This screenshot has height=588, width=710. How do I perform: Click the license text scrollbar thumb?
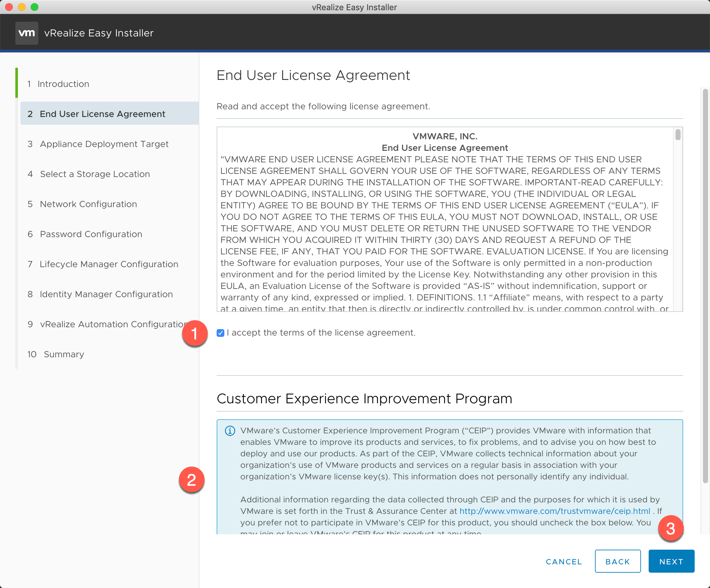coord(678,135)
